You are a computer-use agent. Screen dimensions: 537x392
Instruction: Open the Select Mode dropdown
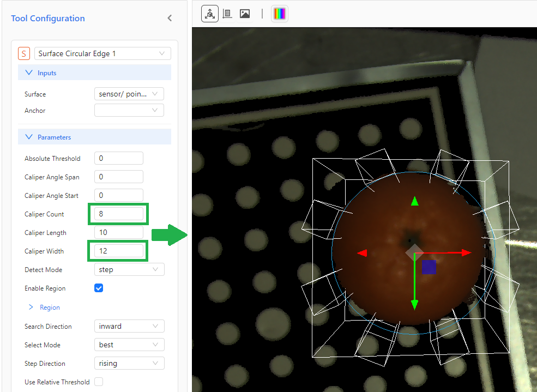click(x=129, y=345)
